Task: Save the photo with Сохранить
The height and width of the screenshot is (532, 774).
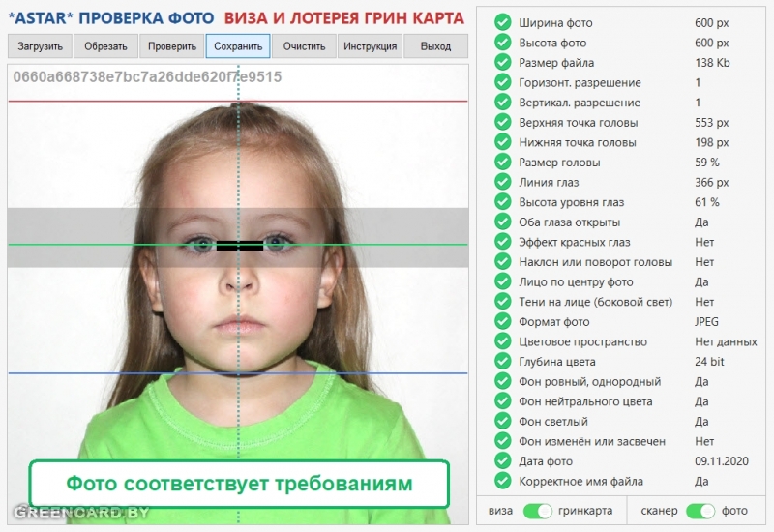Action: coord(238,46)
